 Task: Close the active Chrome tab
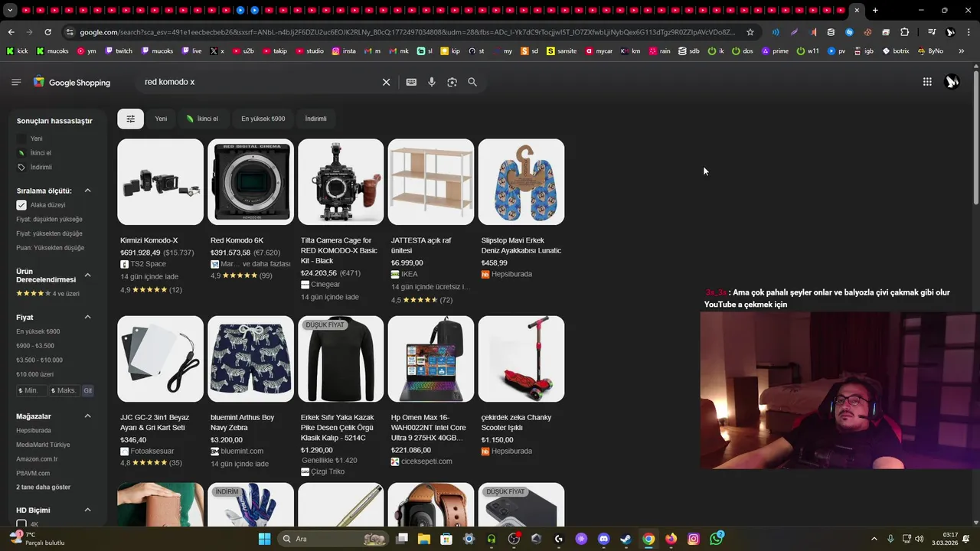pyautogui.click(x=857, y=11)
